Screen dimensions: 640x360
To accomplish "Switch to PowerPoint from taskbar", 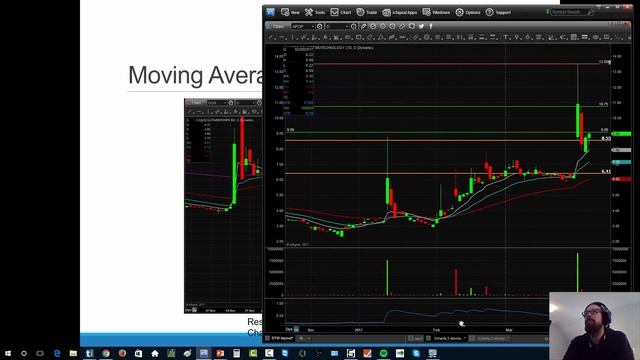I will click(220, 353).
